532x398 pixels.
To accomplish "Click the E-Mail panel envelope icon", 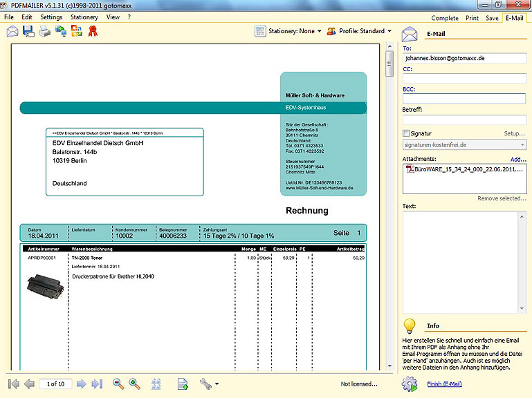I will [410, 34].
